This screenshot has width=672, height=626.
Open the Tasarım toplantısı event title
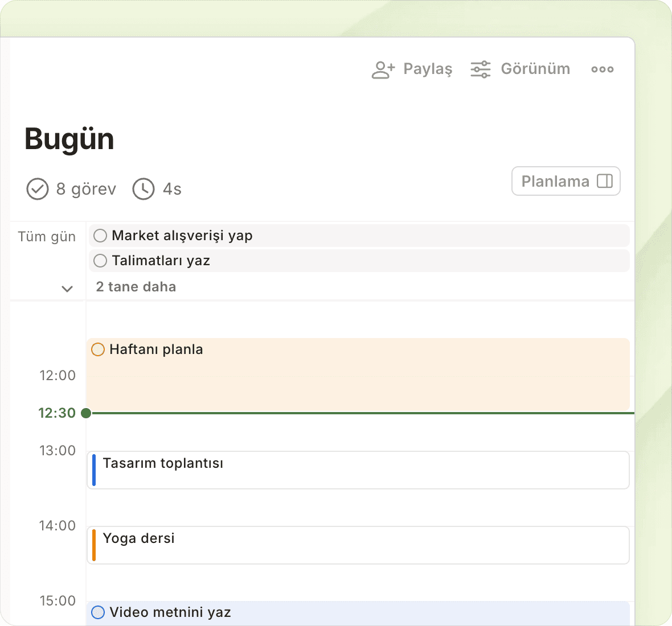(163, 463)
